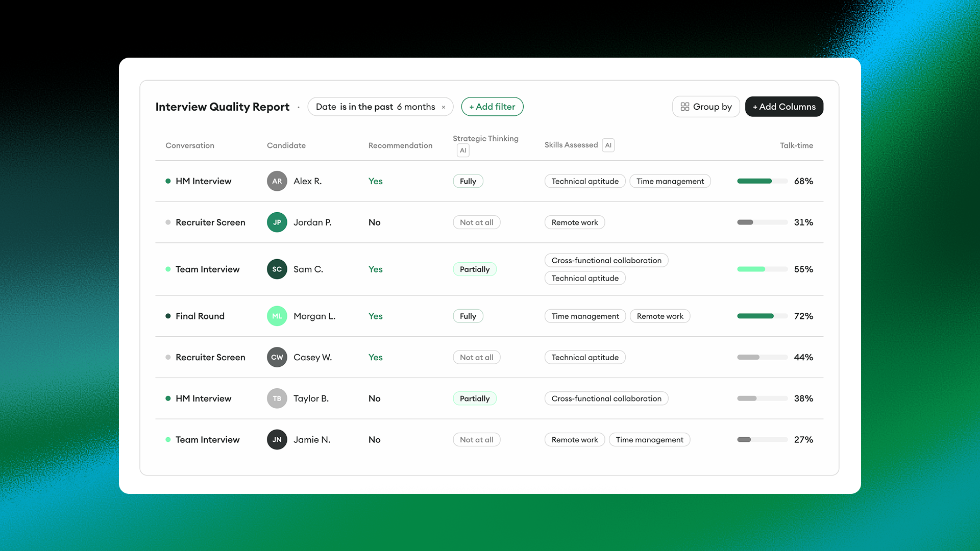Click AI badge next to Skills Assessed
980x551 pixels.
(608, 145)
